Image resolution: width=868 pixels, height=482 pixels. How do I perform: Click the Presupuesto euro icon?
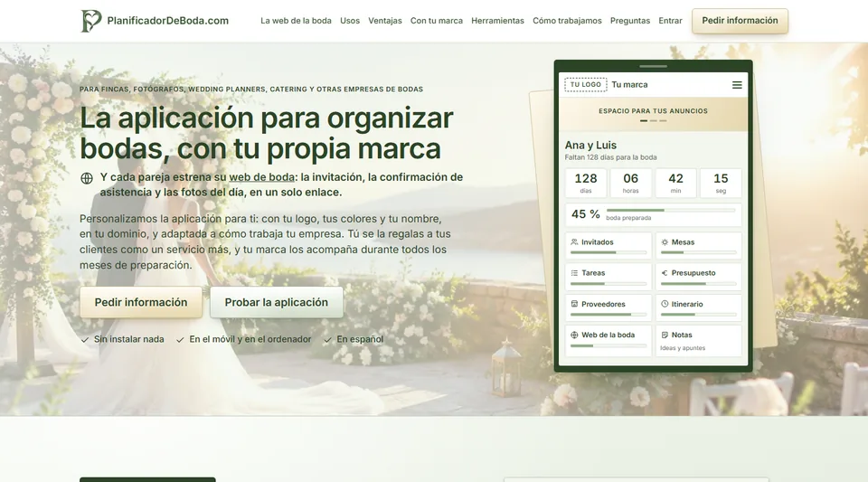tap(665, 273)
